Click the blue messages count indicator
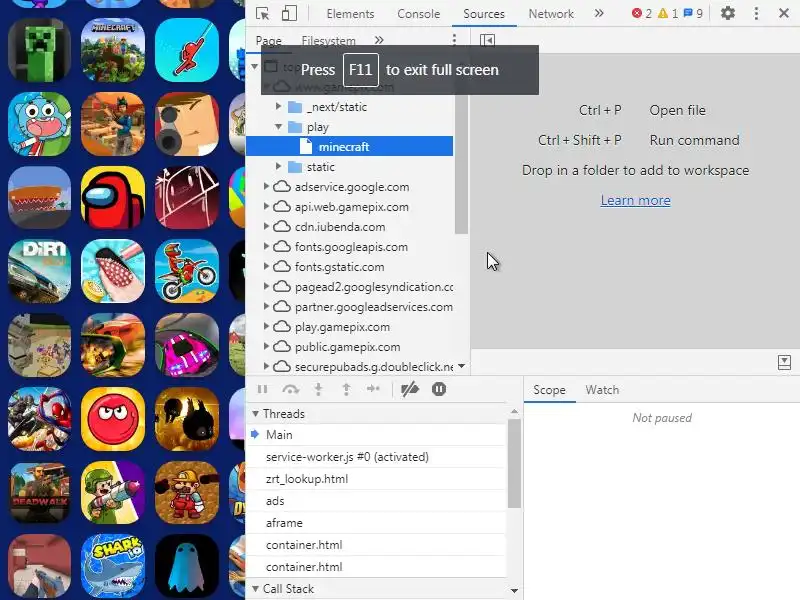The height and width of the screenshot is (600, 800). pyautogui.click(x=693, y=13)
